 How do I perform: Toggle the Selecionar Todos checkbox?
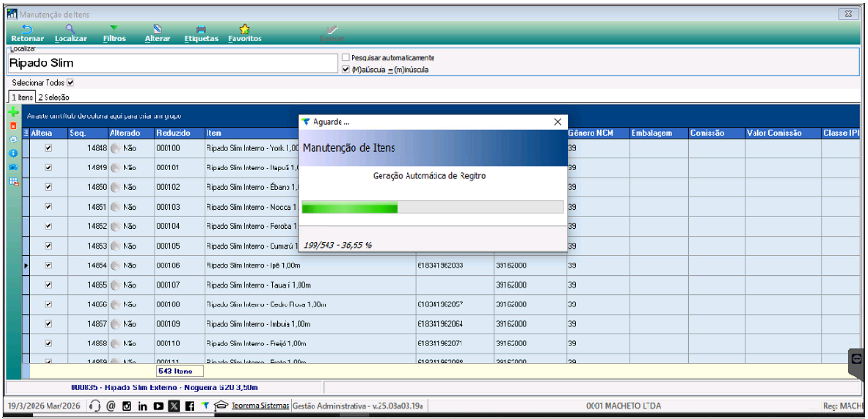click(x=70, y=82)
